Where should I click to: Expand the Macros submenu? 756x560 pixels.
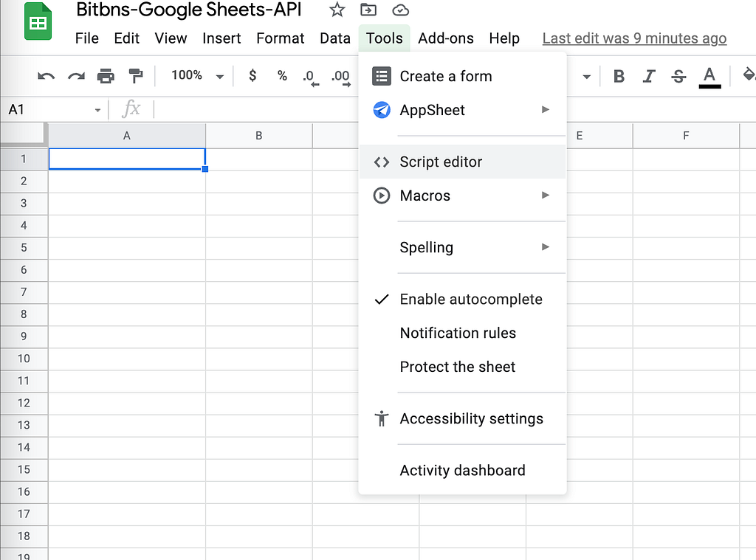461,196
